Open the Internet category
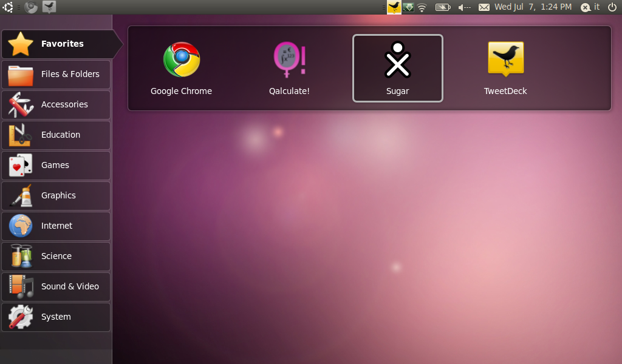This screenshot has width=622, height=364. click(x=56, y=226)
